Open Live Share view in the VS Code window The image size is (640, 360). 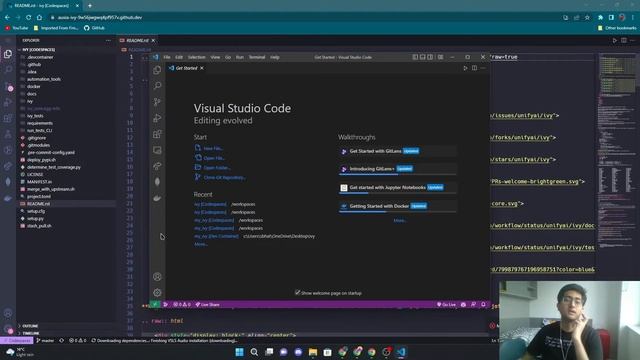(157, 166)
